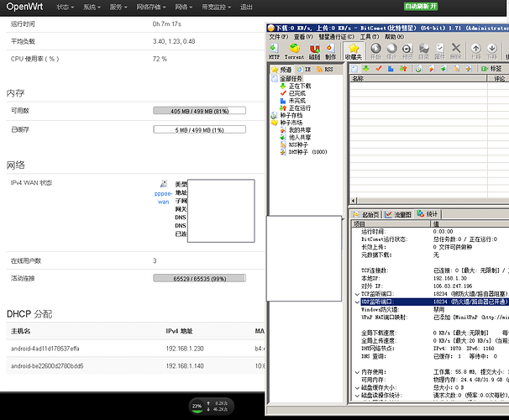Image resolution: width=509 pixels, height=420 pixels.
Task: Click the DHT lightning filter icon in filter bar
Action: pyautogui.click(x=469, y=69)
